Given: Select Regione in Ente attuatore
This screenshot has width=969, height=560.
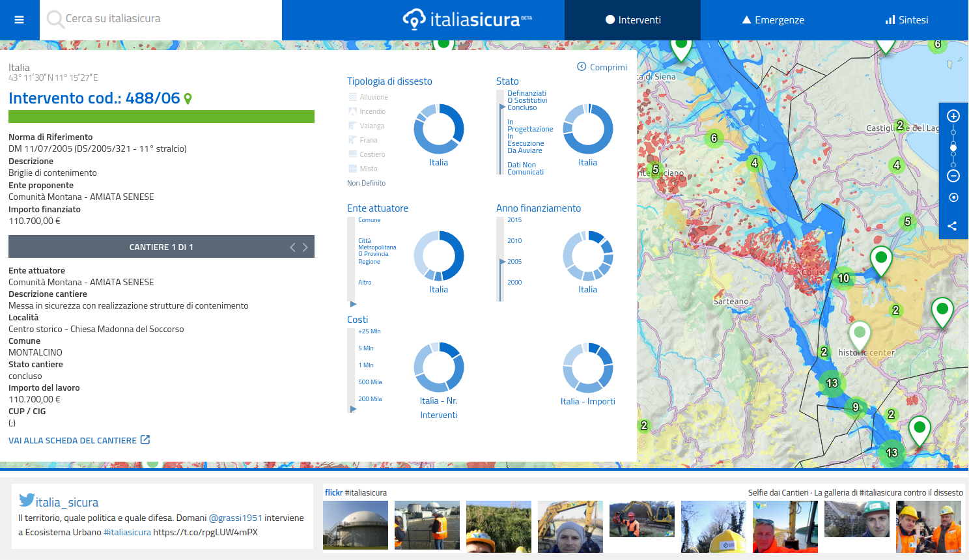Looking at the screenshot, I should [x=369, y=262].
